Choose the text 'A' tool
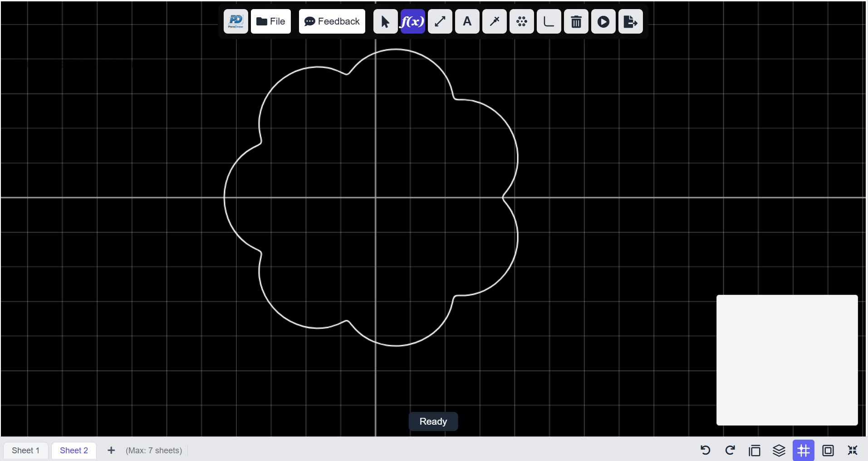 [467, 21]
